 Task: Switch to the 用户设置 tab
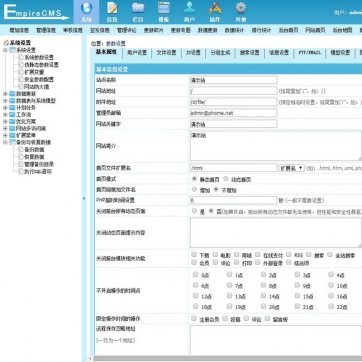pos(137,53)
